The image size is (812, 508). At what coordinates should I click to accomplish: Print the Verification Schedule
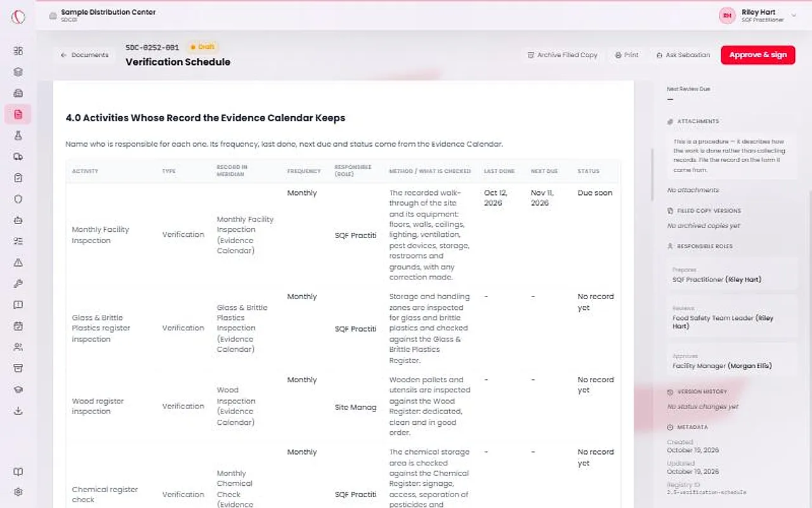(x=627, y=55)
